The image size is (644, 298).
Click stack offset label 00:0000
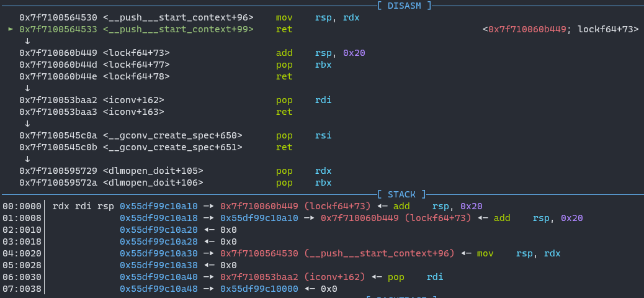tap(22, 206)
